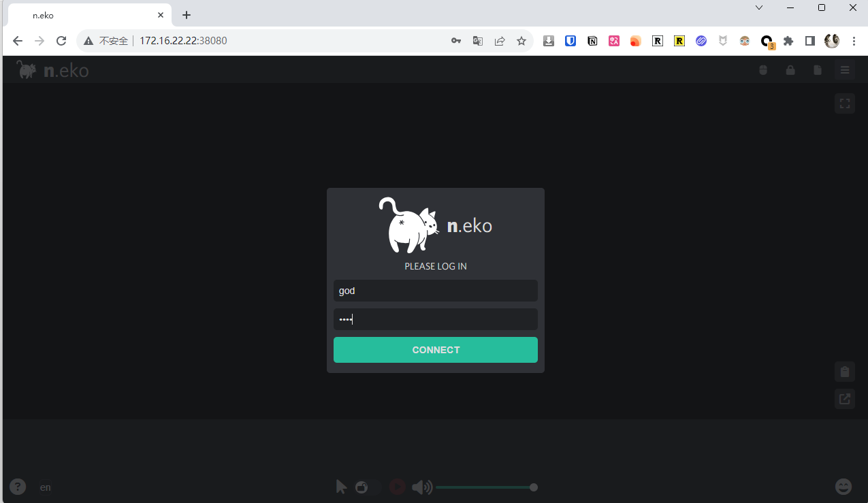Viewport: 868px width, 503px height.
Task: Click the file transfer icon in header
Action: click(817, 70)
